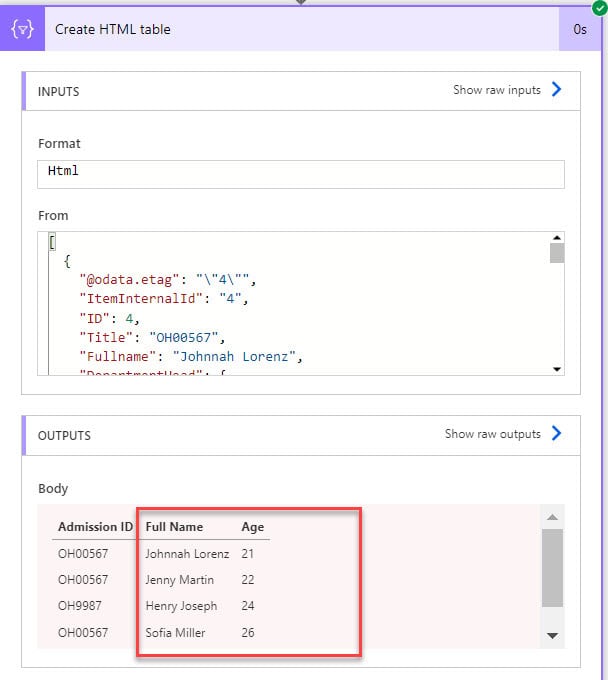Image resolution: width=608 pixels, height=680 pixels.
Task: Click the Body output scrollbar thumb
Action: [x=552, y=568]
